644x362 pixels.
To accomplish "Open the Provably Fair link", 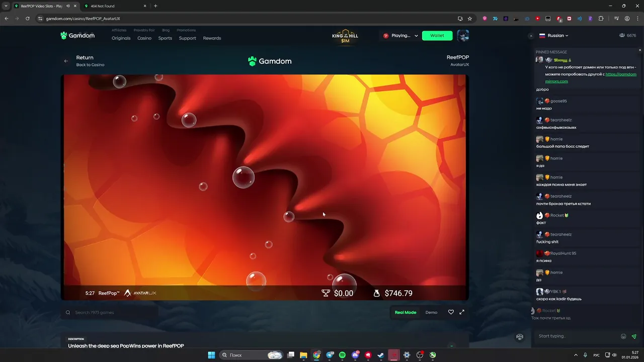I will (144, 30).
